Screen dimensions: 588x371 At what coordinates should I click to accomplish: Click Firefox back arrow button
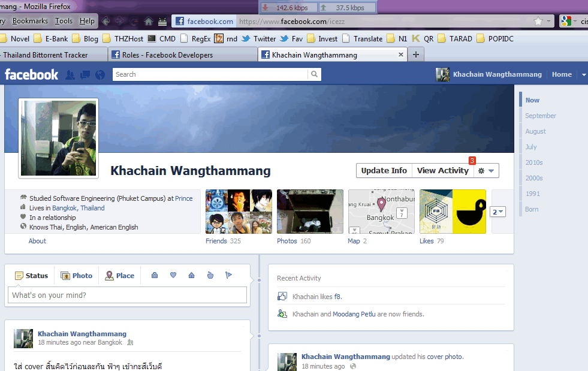[105, 22]
